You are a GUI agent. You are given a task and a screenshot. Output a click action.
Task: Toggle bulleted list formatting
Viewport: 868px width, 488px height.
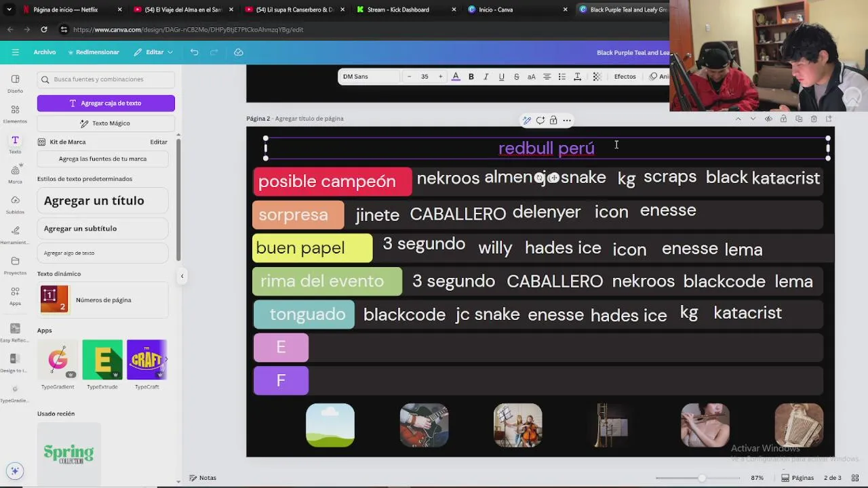tap(561, 77)
